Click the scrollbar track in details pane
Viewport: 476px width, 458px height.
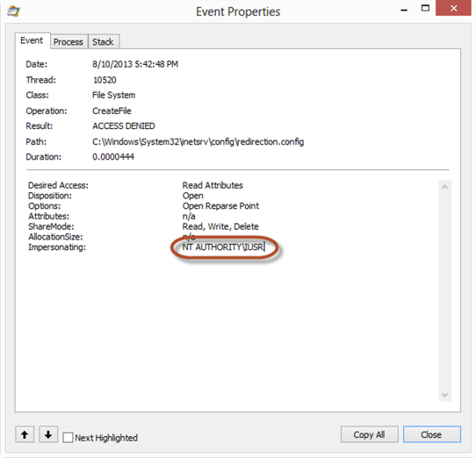(444, 291)
